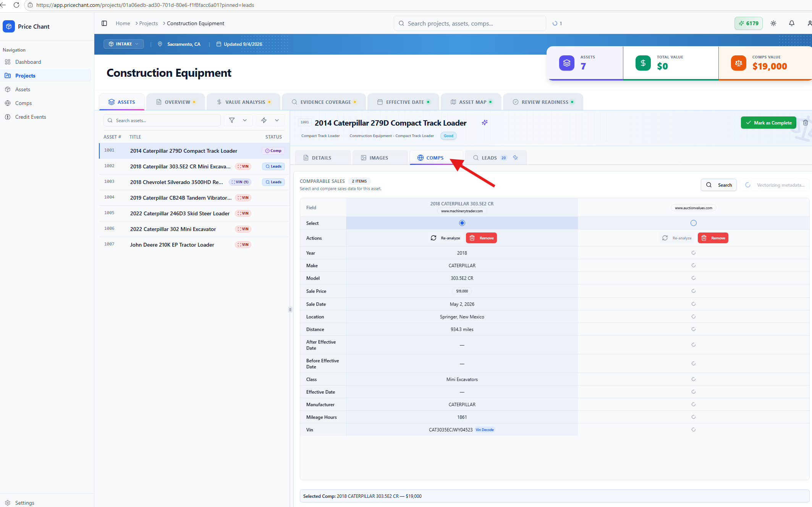Select the John Deere 210K EP asset row
The width and height of the screenshot is (812, 507).
click(194, 245)
